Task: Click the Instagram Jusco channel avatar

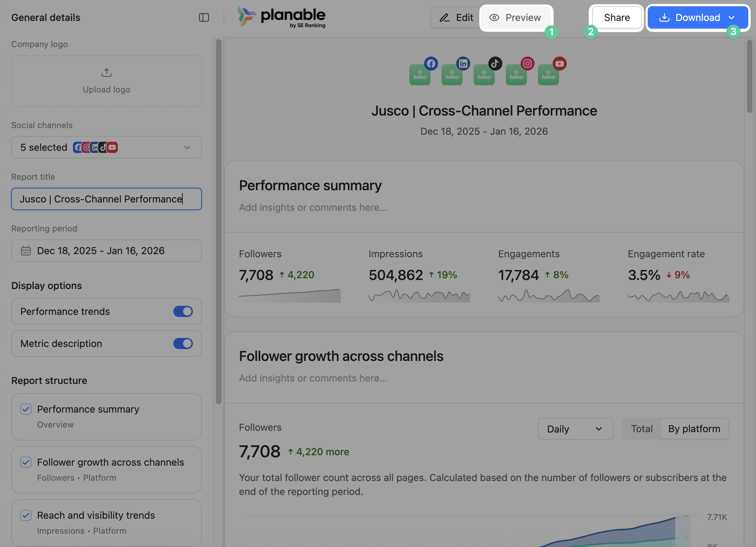Action: (x=516, y=74)
